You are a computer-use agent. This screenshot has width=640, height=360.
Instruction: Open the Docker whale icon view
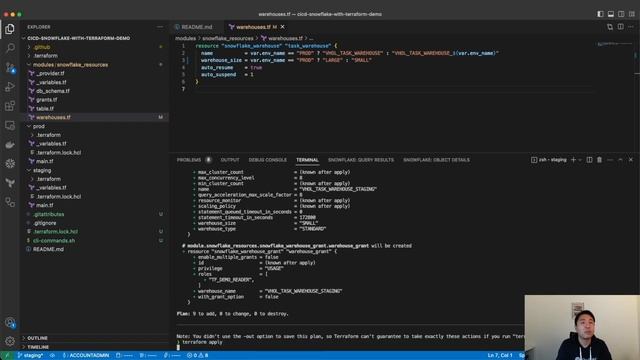pyautogui.click(x=10, y=144)
